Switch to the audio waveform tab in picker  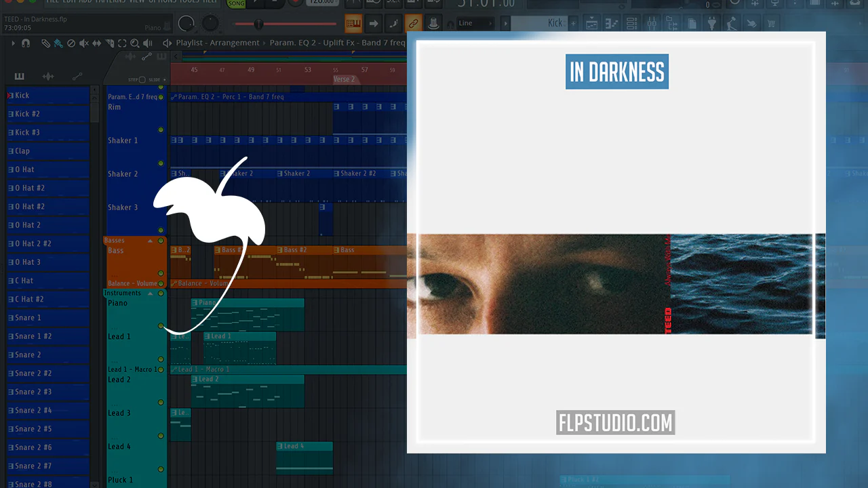coord(48,77)
